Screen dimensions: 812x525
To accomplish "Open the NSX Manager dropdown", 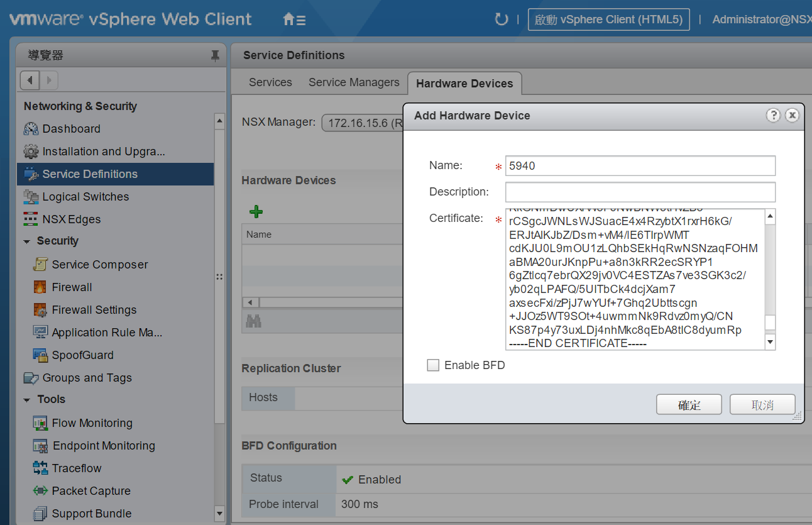I will point(362,123).
